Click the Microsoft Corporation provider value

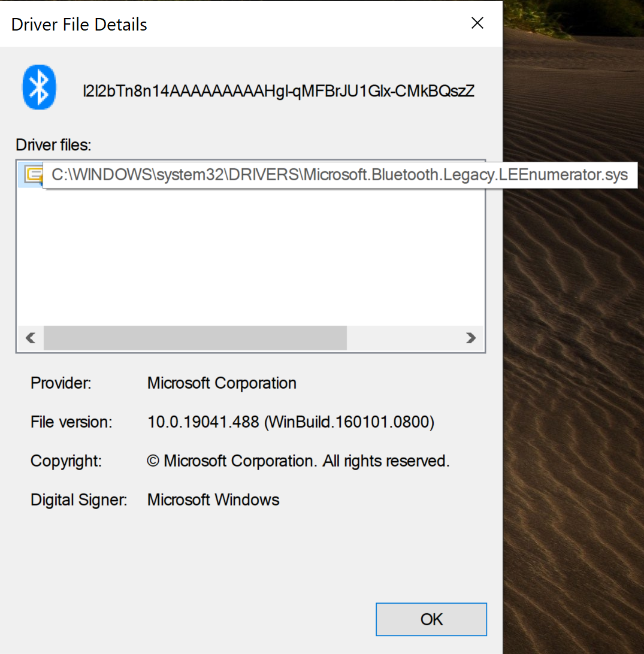[x=222, y=383]
